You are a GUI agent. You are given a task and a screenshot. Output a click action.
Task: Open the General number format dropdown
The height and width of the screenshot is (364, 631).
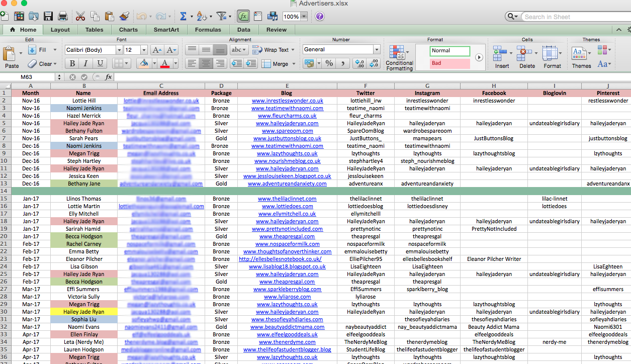pyautogui.click(x=377, y=49)
